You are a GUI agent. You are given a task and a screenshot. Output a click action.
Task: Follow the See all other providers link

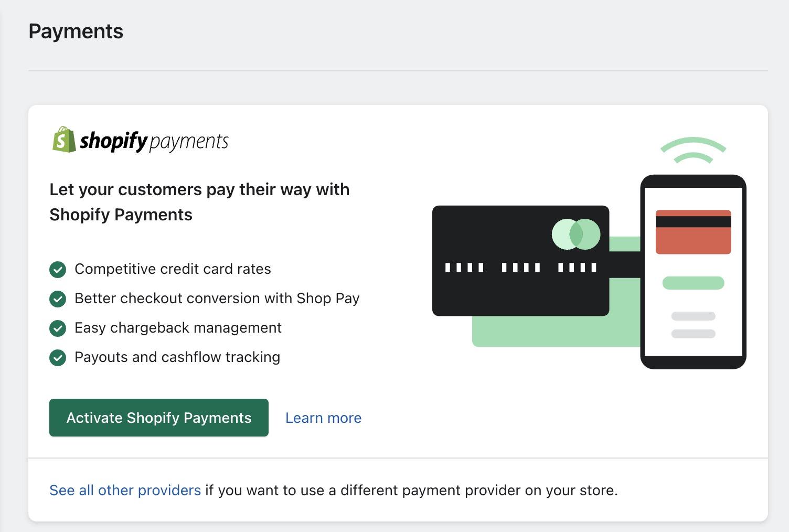(x=124, y=490)
